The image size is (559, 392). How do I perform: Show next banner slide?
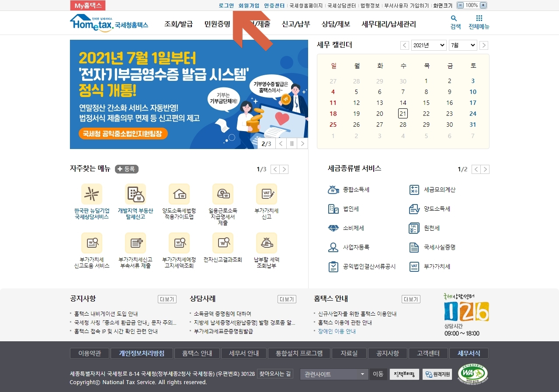302,143
